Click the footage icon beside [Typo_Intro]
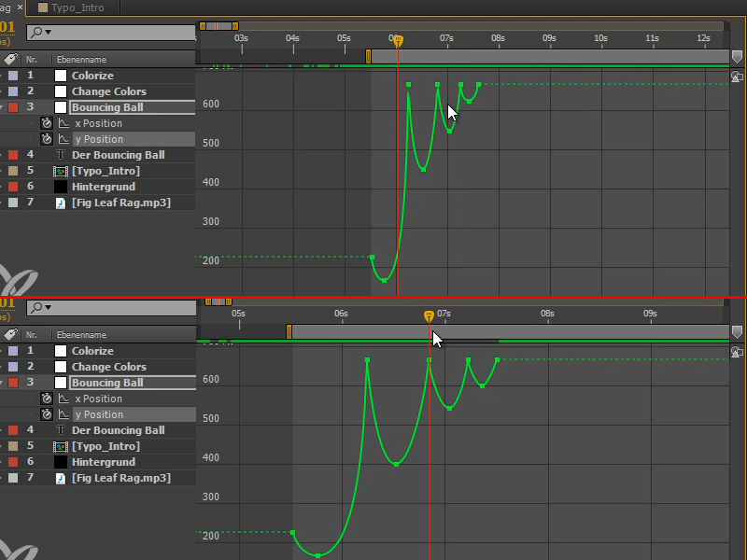This screenshot has width=747, height=560. tap(61, 171)
